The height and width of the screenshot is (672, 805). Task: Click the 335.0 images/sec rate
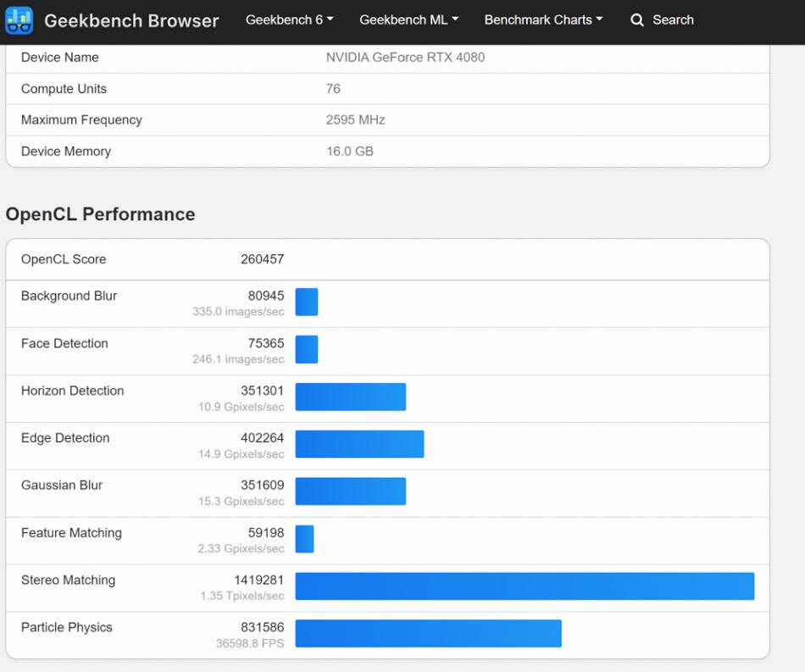coord(238,312)
